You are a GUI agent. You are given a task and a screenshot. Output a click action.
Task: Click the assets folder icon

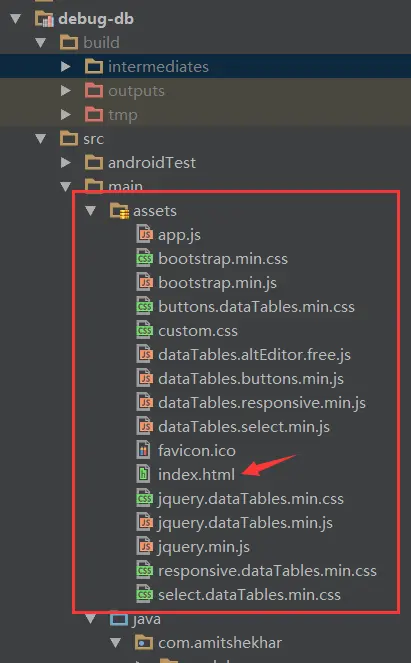[119, 211]
